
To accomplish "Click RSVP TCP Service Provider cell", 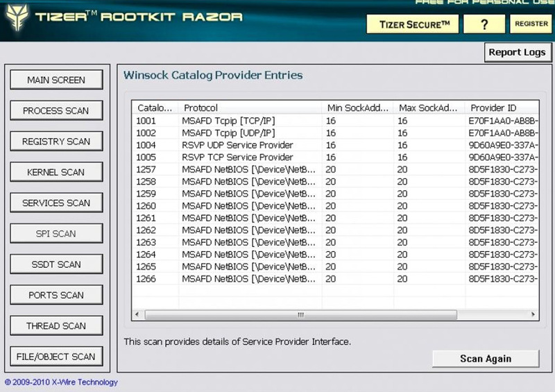I will coord(237,157).
